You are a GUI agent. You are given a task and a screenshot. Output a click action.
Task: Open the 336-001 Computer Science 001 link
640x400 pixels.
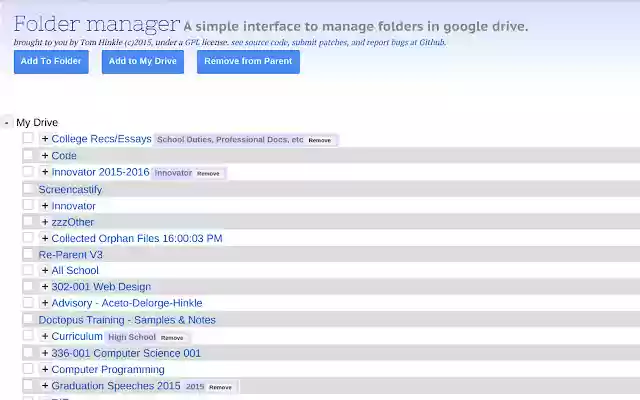[x=126, y=353]
